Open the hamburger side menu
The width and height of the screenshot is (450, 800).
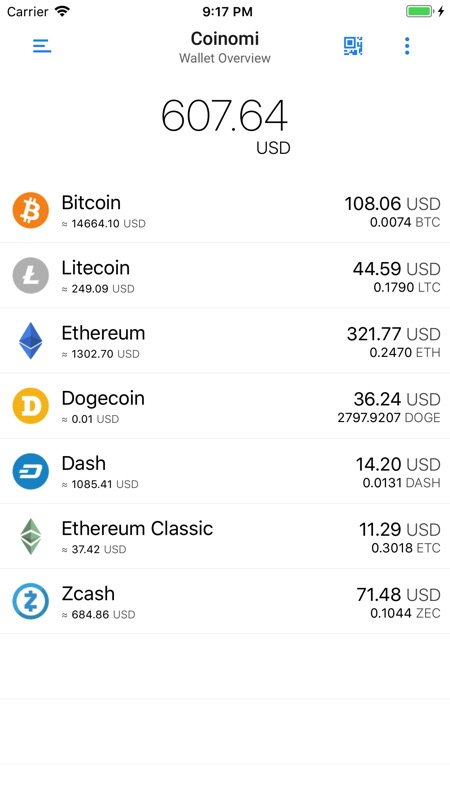click(x=42, y=46)
